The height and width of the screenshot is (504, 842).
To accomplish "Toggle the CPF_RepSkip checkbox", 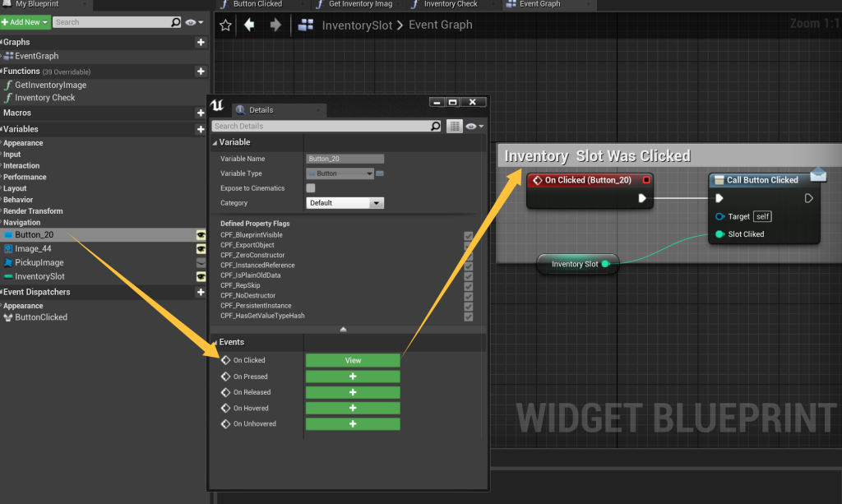I will coord(468,286).
